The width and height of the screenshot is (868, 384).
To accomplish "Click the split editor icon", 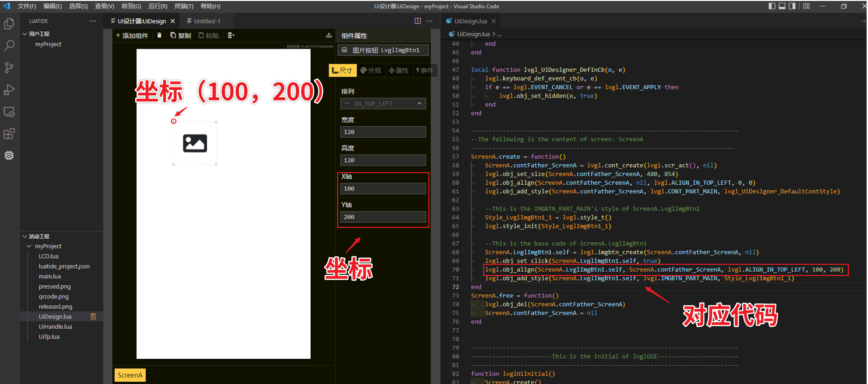I will (418, 21).
